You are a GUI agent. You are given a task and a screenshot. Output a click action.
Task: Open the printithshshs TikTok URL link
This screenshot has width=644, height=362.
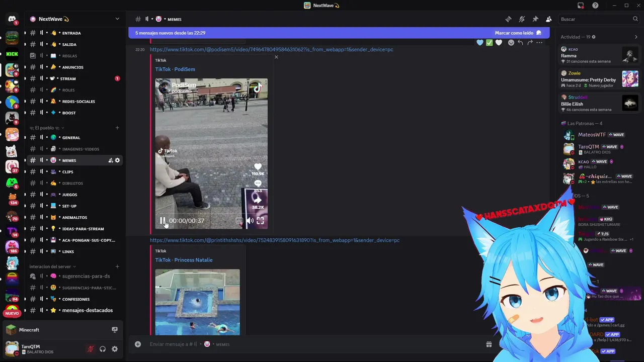(x=275, y=240)
